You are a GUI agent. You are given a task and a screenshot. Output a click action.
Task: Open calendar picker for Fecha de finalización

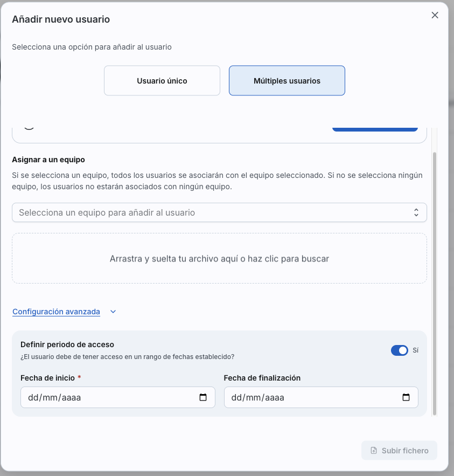(x=406, y=398)
